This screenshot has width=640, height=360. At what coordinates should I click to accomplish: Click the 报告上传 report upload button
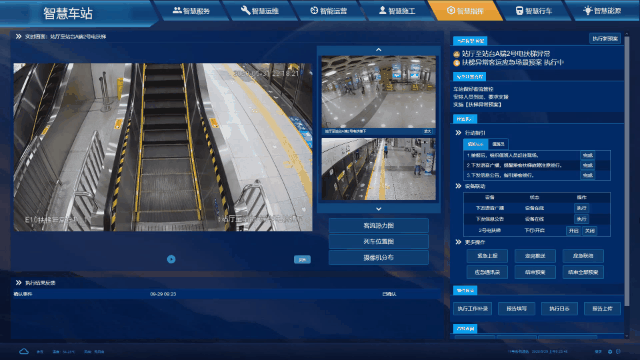(602, 309)
